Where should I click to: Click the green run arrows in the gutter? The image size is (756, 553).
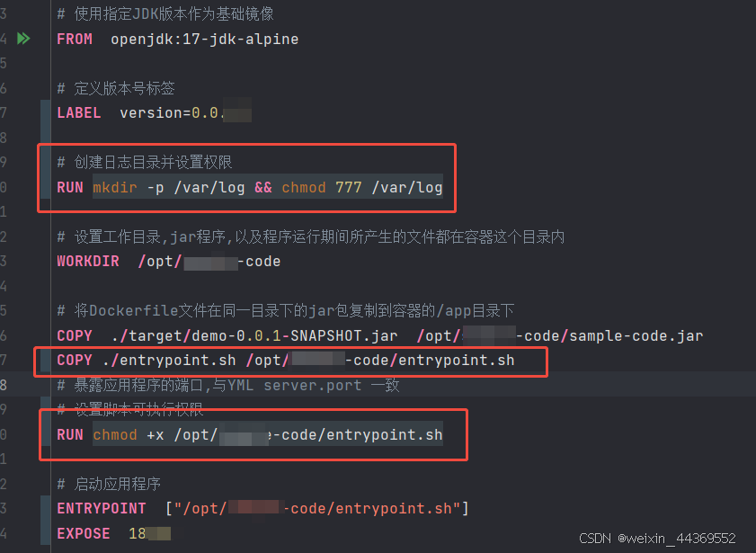24,38
